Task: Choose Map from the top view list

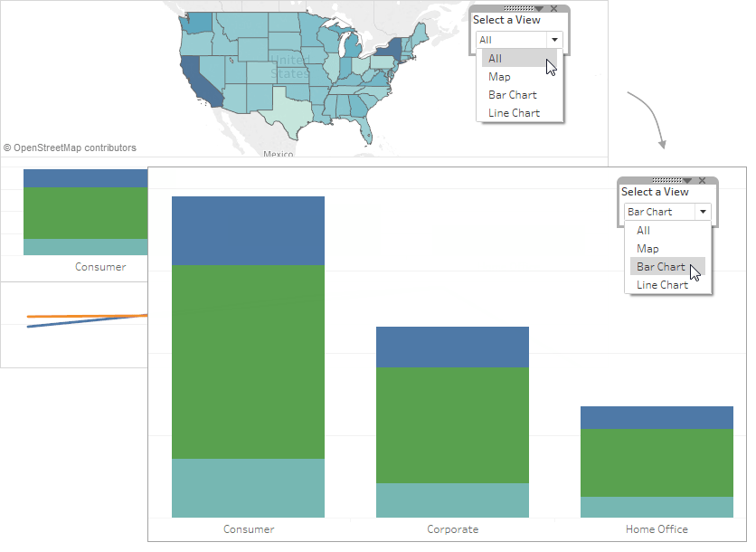Action: 499,76
